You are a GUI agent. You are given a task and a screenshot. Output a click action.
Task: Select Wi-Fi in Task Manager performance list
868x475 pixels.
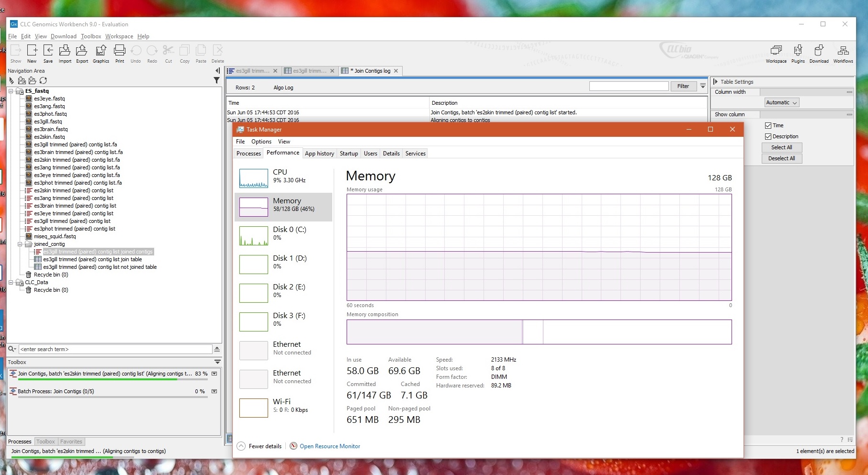pyautogui.click(x=284, y=408)
